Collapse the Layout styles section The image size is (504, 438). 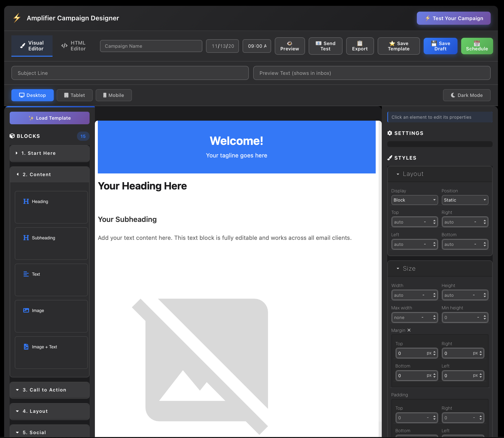[x=398, y=174]
